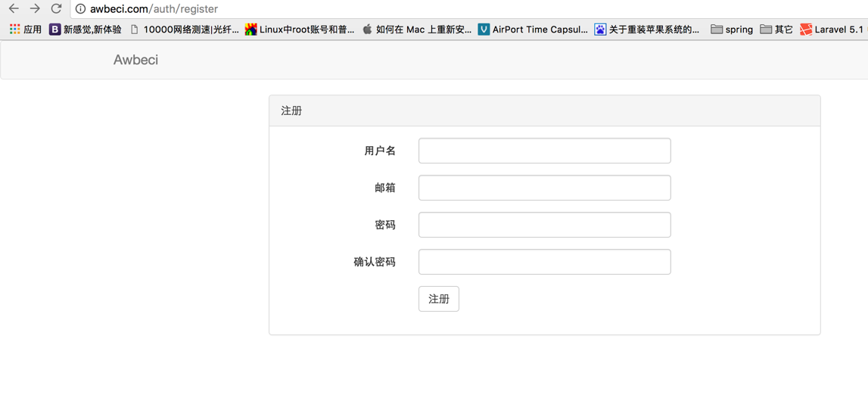Click the browser forward arrow
This screenshot has height=414, width=868.
pyautogui.click(x=35, y=8)
